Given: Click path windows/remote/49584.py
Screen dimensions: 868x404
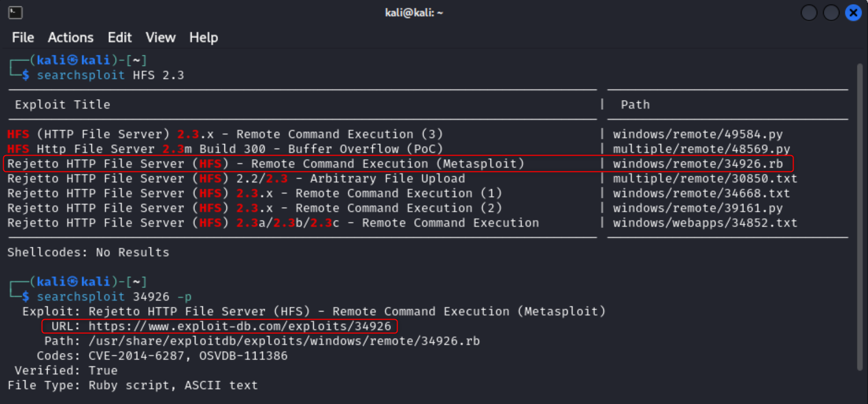Looking at the screenshot, I should pos(697,134).
